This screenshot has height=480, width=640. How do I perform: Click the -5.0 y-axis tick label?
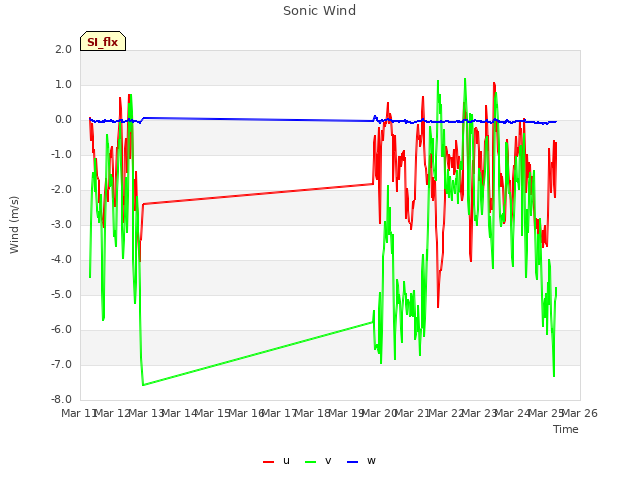(61, 295)
